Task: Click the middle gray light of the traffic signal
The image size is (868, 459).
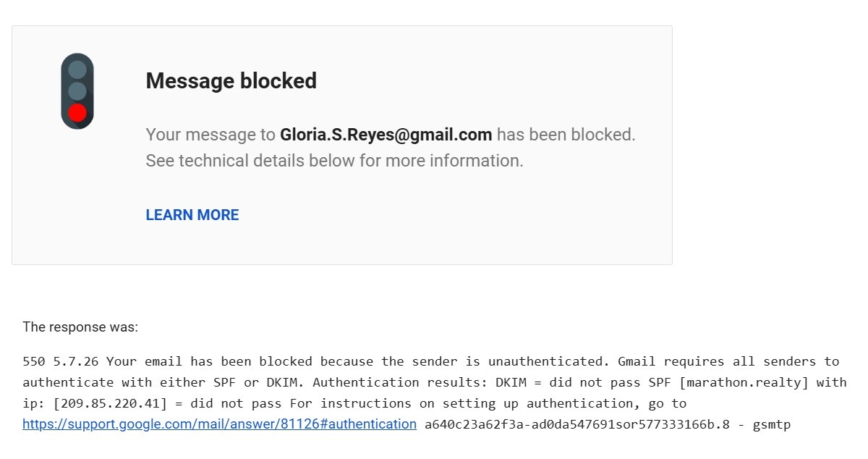Action: [77, 91]
